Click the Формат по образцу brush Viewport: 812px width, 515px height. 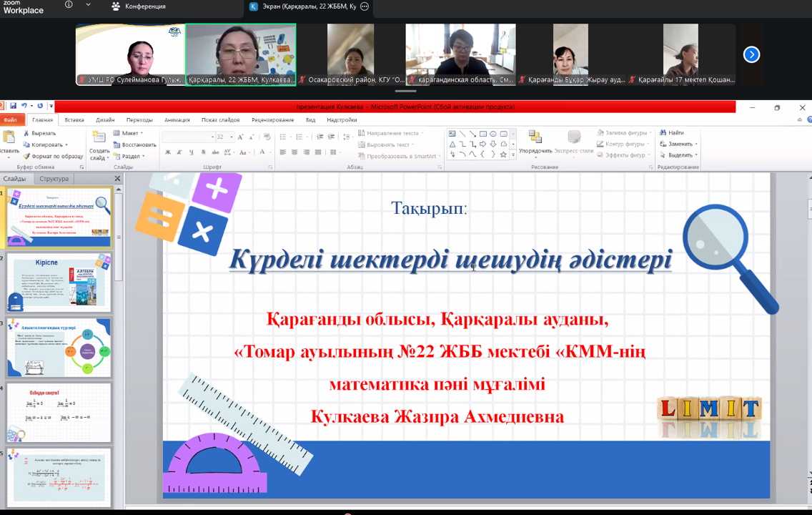(x=26, y=156)
